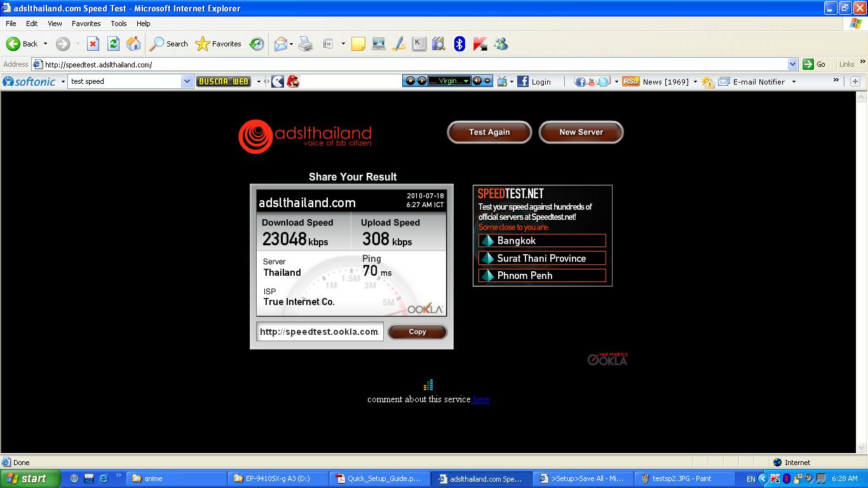The height and width of the screenshot is (488, 868).
Task: Open the Favorites menu
Action: point(86,24)
